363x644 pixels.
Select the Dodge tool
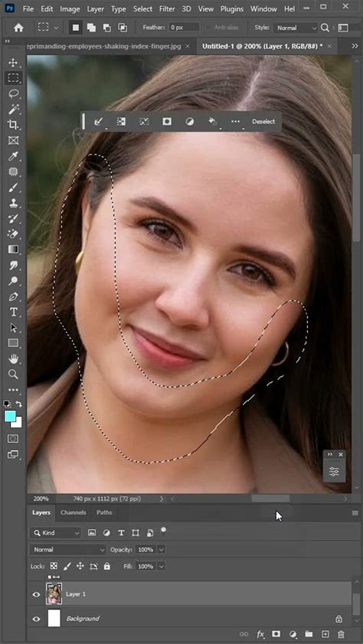click(x=13, y=281)
